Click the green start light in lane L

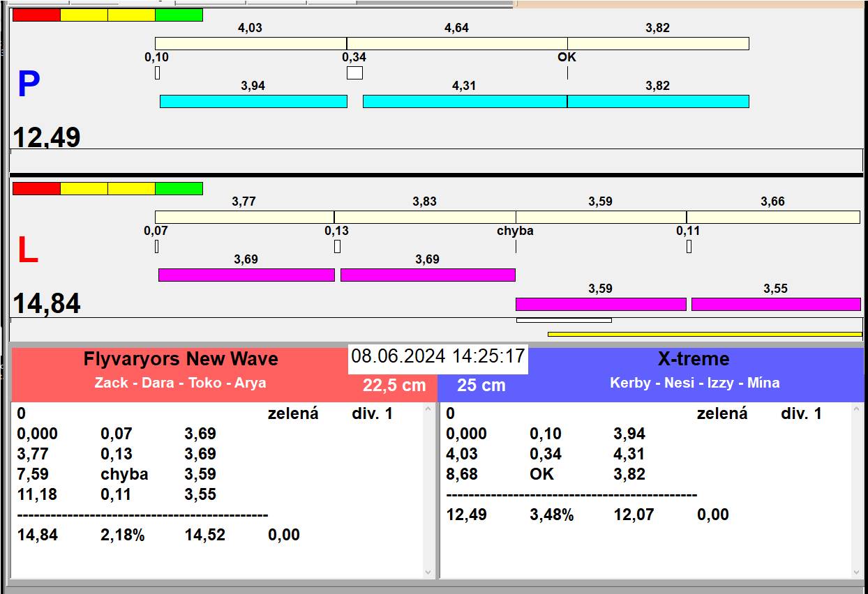[179, 188]
